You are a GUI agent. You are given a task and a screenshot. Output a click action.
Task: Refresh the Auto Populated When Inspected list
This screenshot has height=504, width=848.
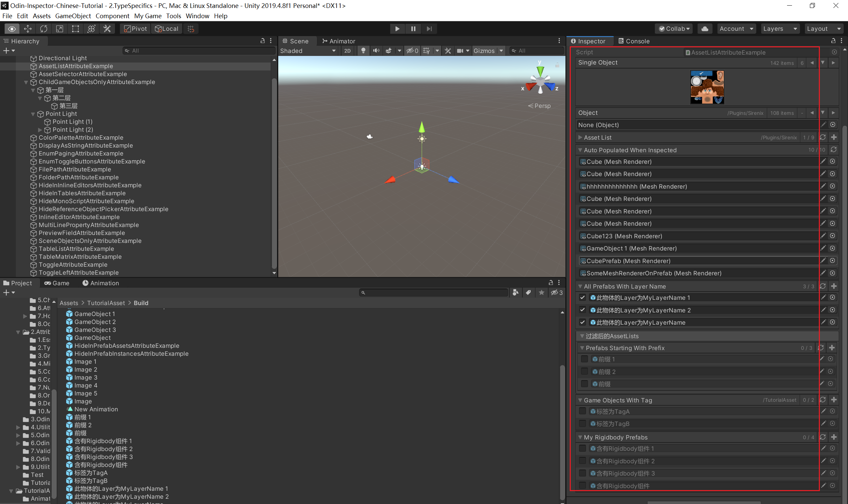tap(834, 150)
